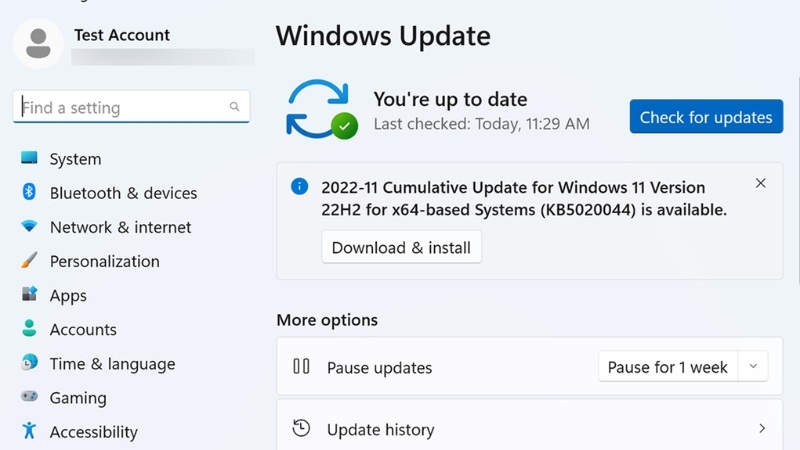This screenshot has height=450, width=800.
Task: Click the 'Pause updates' label
Action: pyautogui.click(x=380, y=367)
